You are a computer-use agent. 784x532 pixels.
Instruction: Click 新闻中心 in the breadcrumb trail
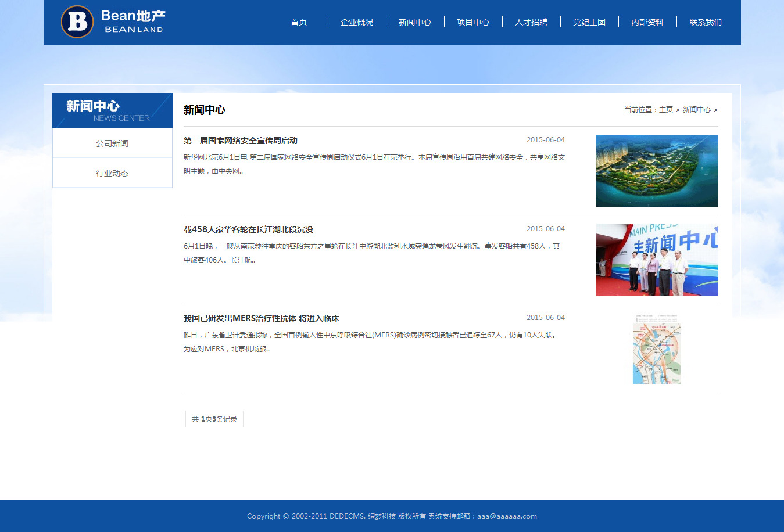[x=696, y=110]
